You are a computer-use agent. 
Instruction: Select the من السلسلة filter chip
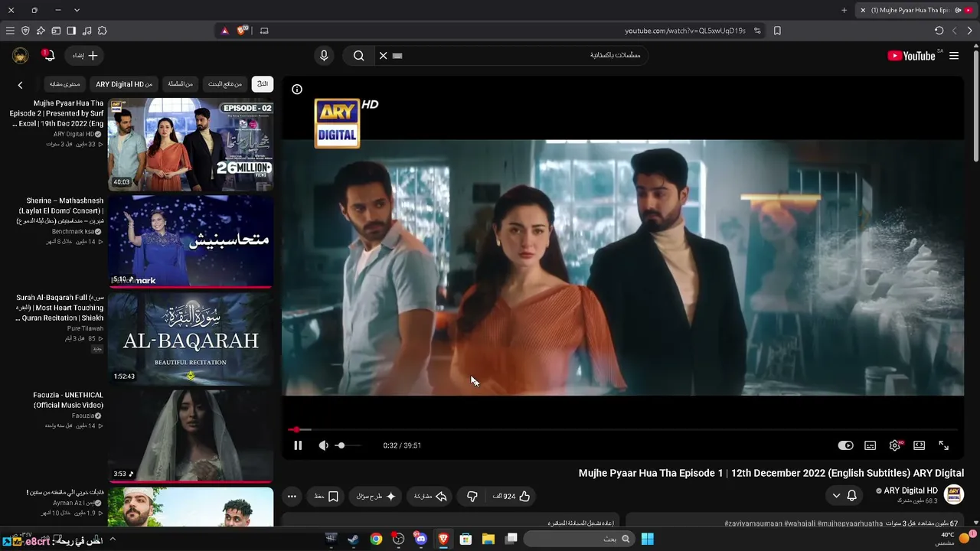pos(181,83)
